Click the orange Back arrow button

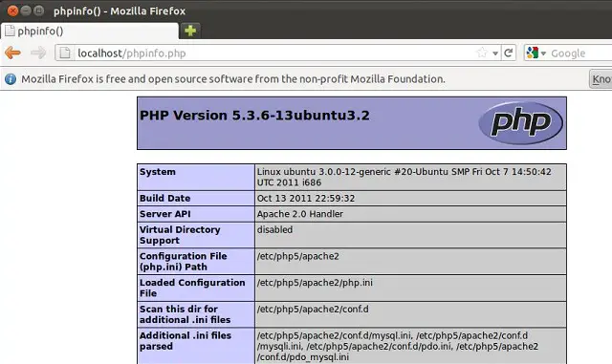tap(12, 53)
